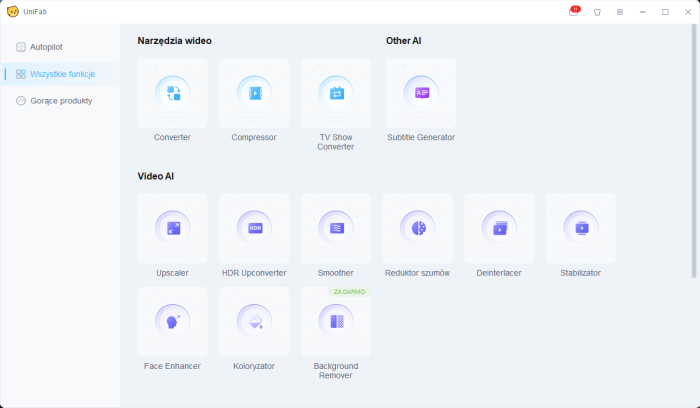Launch the Koloryzator tool icon
Screen dimensions: 700x408
[x=254, y=321]
